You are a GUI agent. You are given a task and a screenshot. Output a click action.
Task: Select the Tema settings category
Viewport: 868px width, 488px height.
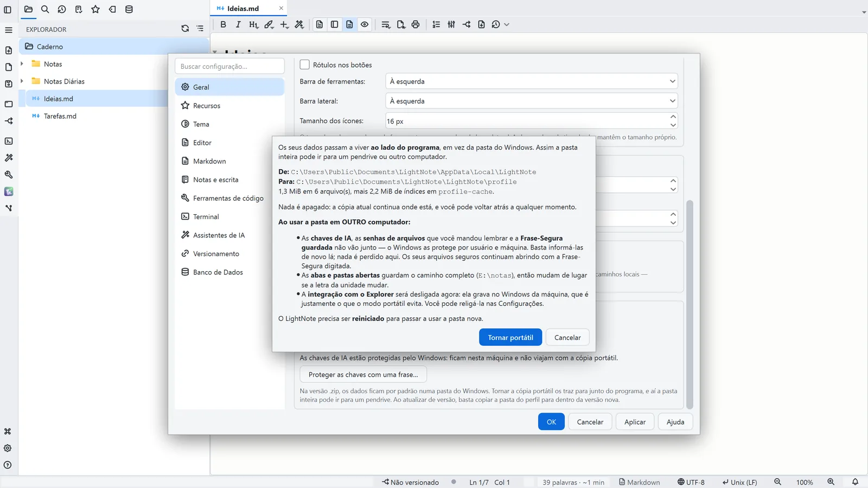[x=229, y=124]
